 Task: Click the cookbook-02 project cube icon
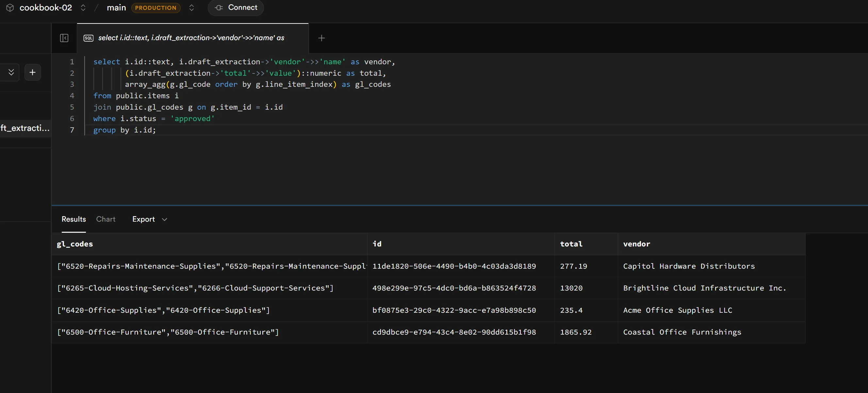click(10, 8)
